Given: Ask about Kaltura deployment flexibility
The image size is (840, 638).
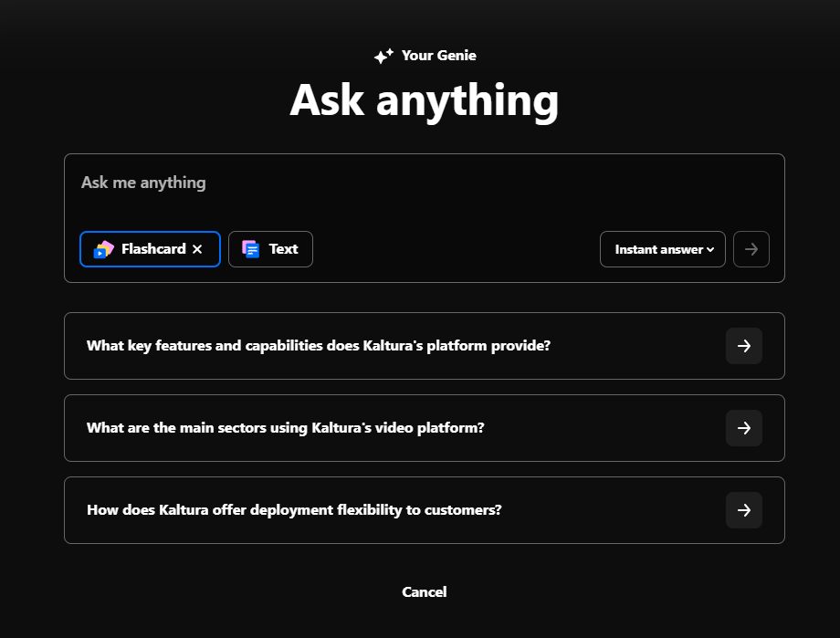Looking at the screenshot, I should click(425, 510).
